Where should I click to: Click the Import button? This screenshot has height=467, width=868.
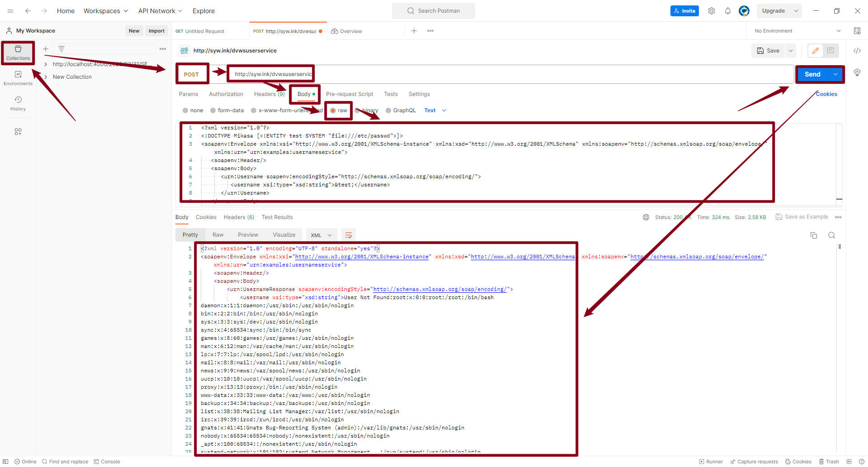[x=156, y=31]
